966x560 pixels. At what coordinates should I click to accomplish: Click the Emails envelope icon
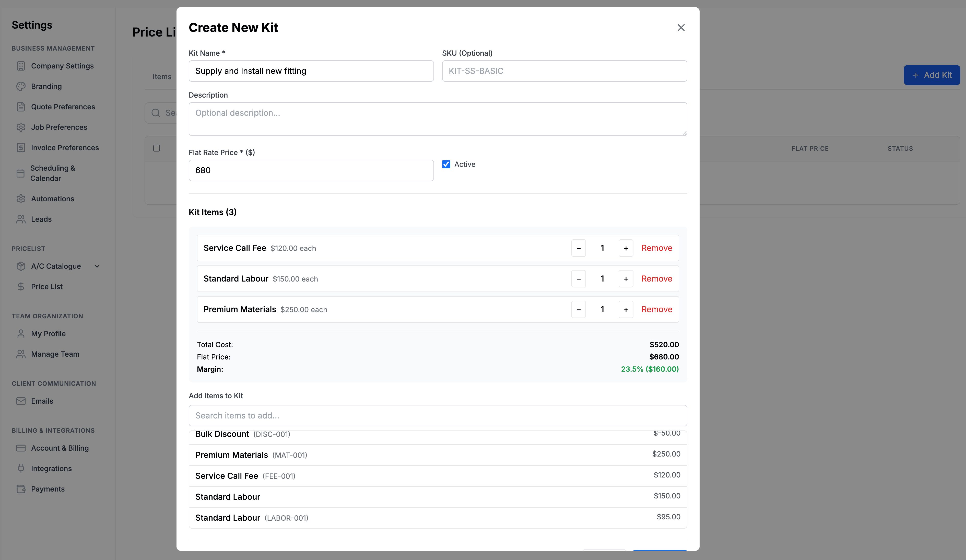point(21,401)
